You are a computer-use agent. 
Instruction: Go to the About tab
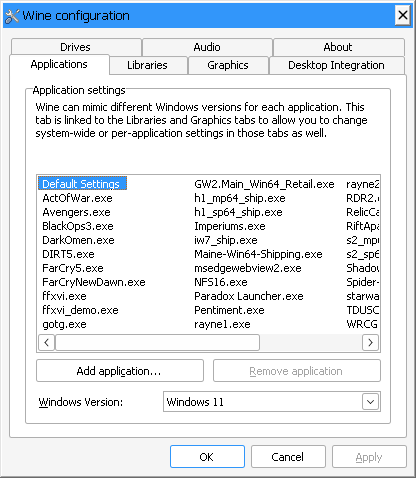[x=338, y=47]
